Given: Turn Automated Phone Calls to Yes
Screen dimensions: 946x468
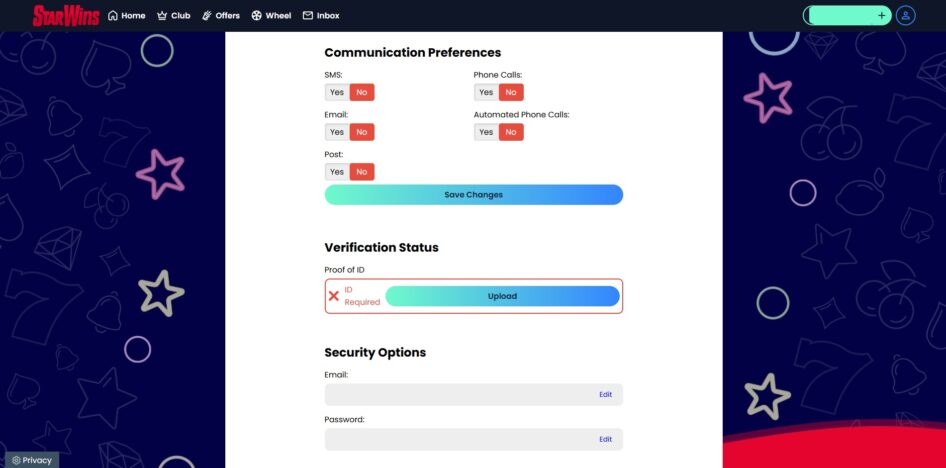Looking at the screenshot, I should pyautogui.click(x=486, y=132).
